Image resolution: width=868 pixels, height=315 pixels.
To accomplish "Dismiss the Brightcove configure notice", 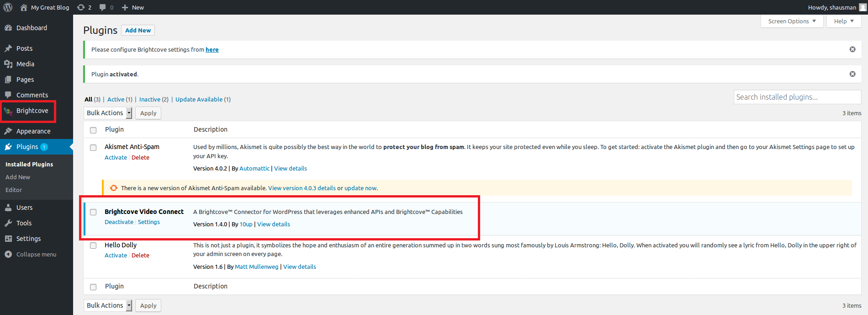I will 852,49.
